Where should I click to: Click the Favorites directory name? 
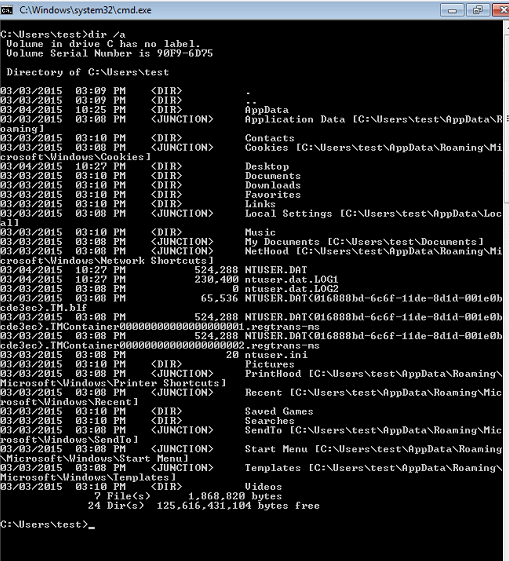coord(273,195)
